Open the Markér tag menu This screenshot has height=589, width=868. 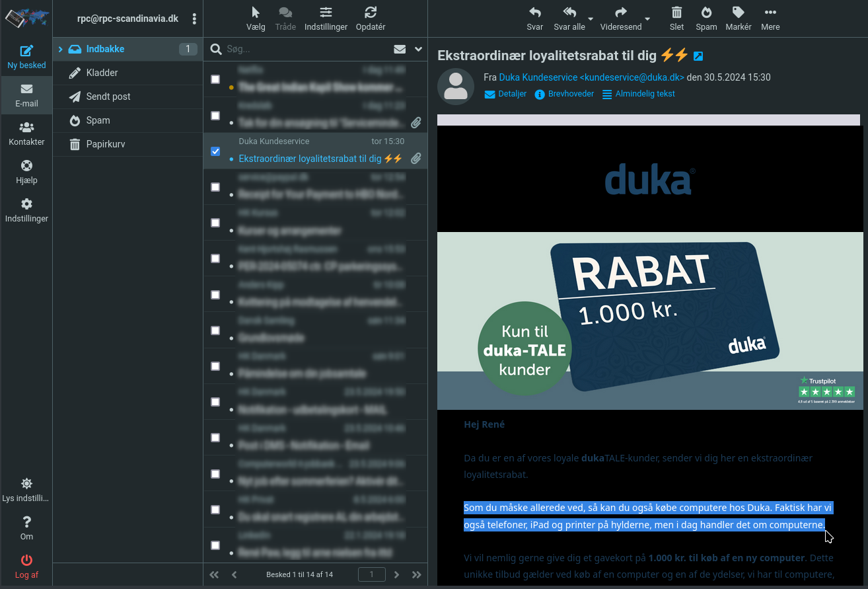click(x=739, y=19)
